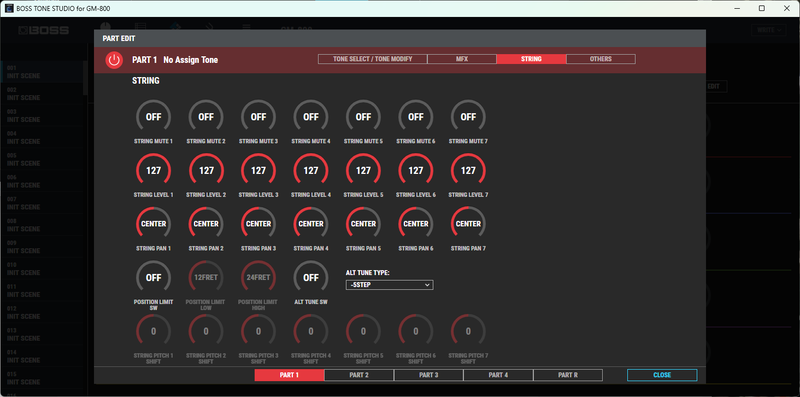This screenshot has width=800, height=397.
Task: Toggle the POSITION LIMIT SW knob
Action: point(154,278)
